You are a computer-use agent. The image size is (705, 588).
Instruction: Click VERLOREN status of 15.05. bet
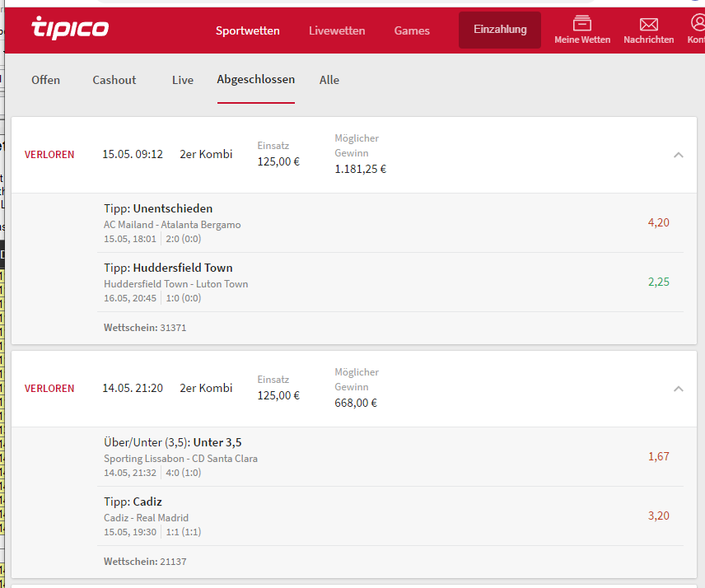49,155
